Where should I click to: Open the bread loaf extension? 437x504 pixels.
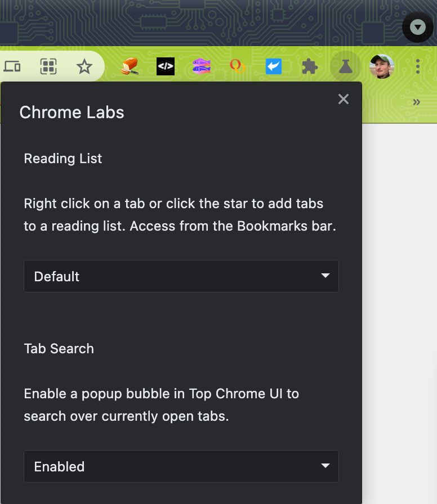[130, 67]
